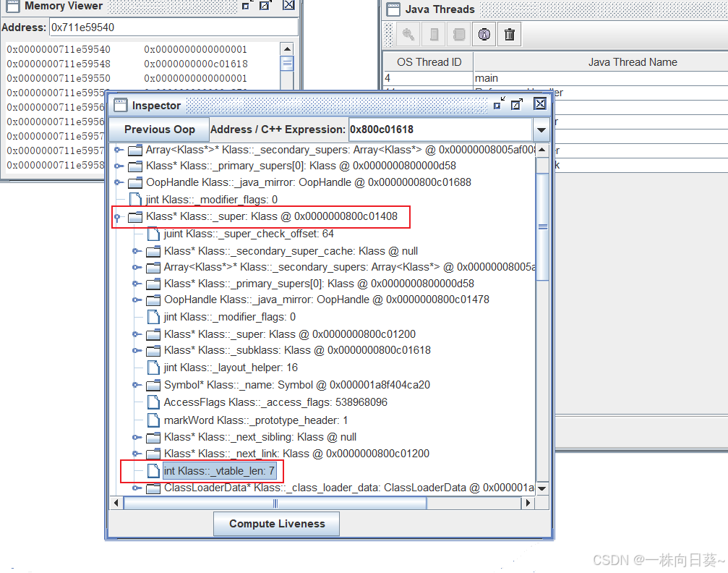
Task: Click memory address 0x0000000711e59540 in Memory Viewer
Action: 59,49
